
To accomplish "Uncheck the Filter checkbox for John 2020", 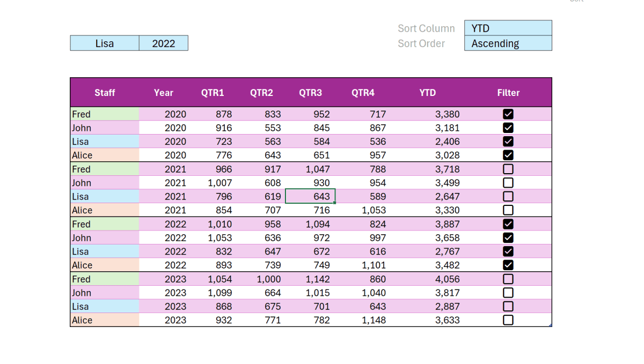I will tap(508, 128).
